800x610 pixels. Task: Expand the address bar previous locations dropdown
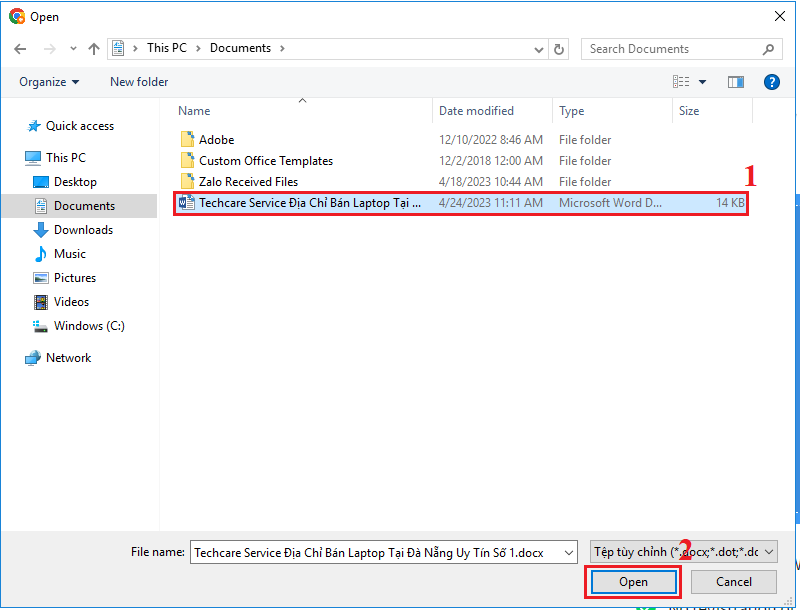pyautogui.click(x=540, y=49)
